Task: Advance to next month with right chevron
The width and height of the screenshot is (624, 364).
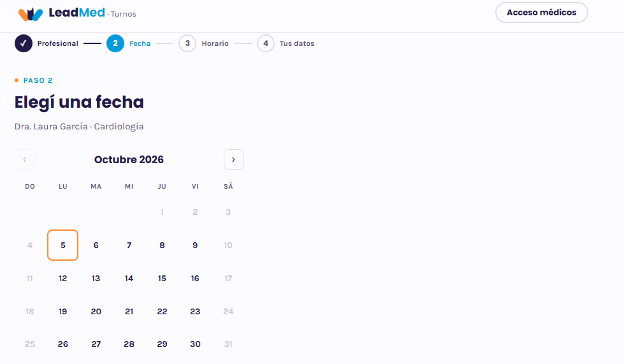Action: click(234, 159)
